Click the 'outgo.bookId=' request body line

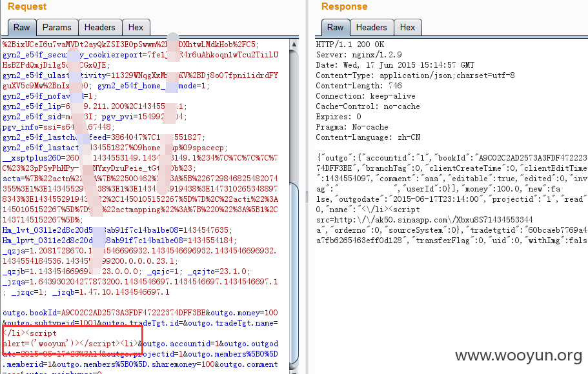140,313
